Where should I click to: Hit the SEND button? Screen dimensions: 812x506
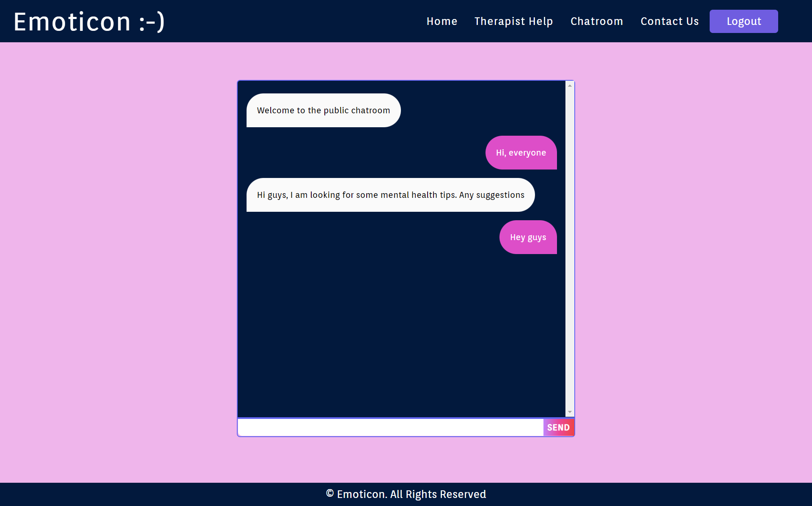[558, 427]
